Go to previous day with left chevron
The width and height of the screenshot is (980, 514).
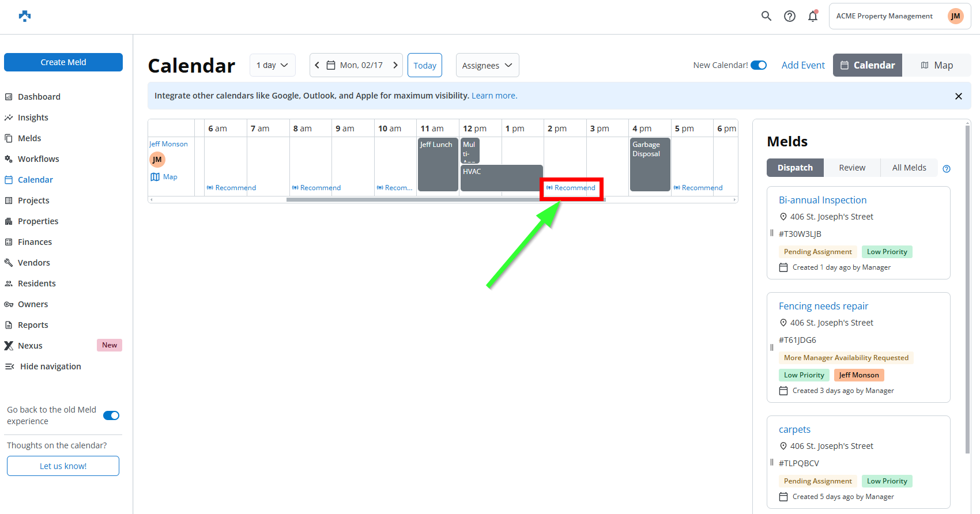(x=317, y=65)
